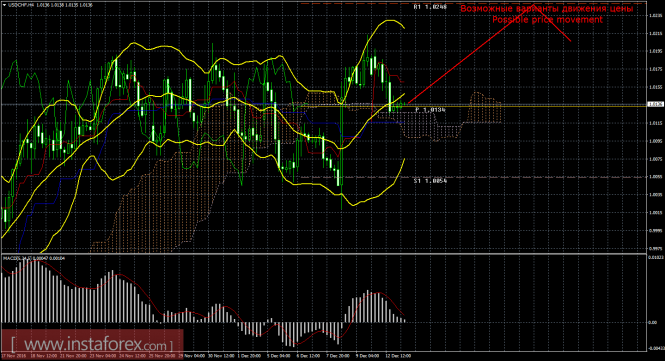665x361 pixels.
Task: Select the R1 1.0248 resistance level label
Action: point(430,7)
